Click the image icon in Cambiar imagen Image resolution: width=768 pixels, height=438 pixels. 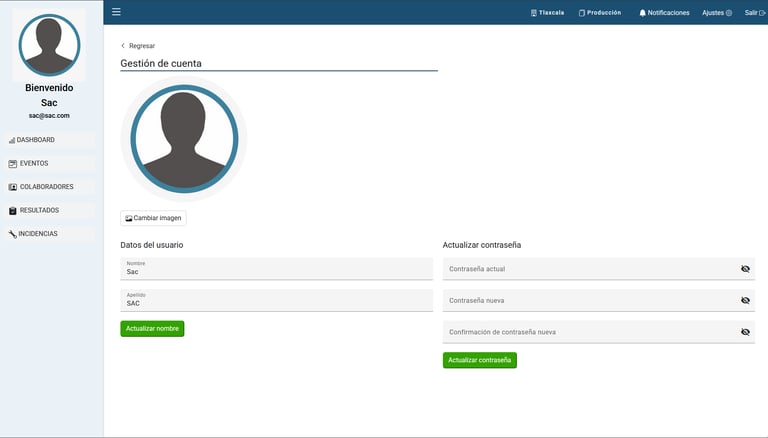point(129,219)
